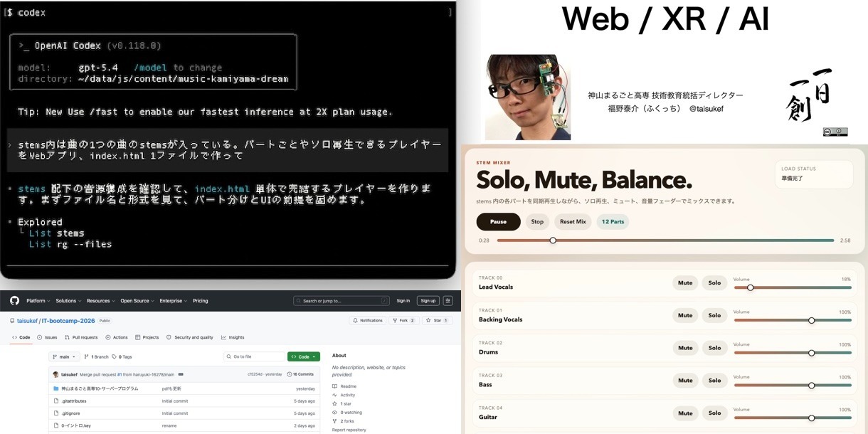
Task: Click the Notifications bell button
Action: point(367,320)
